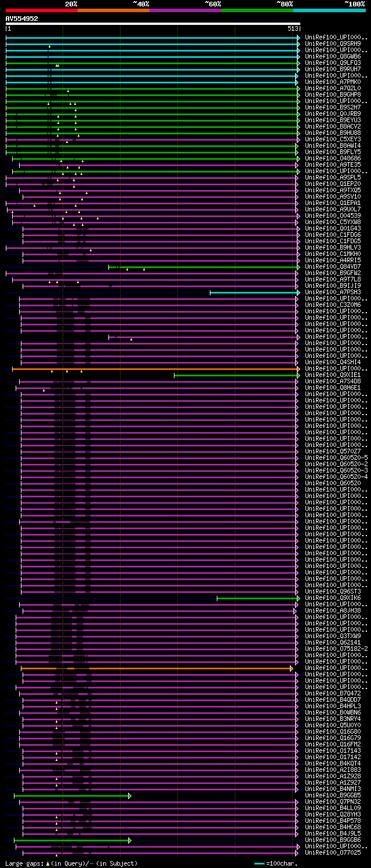Click the UniRef100_B9EYU3 hit label
Viewport: 371px width, 868px height.
(x=333, y=120)
